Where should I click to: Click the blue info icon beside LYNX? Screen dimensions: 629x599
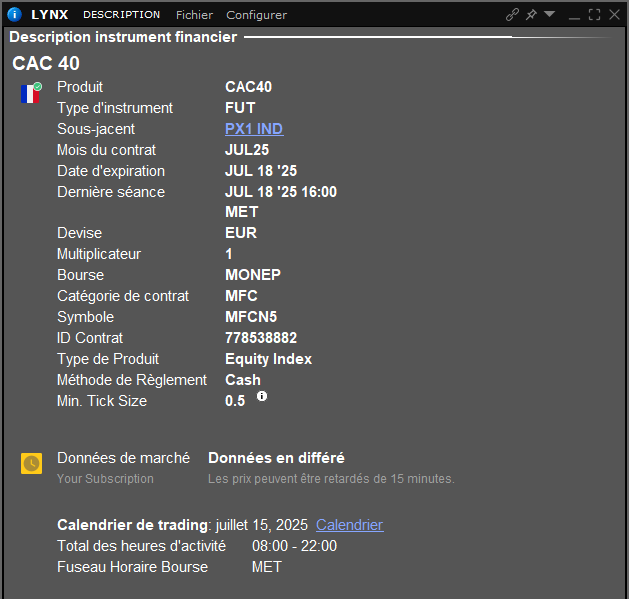click(x=14, y=14)
